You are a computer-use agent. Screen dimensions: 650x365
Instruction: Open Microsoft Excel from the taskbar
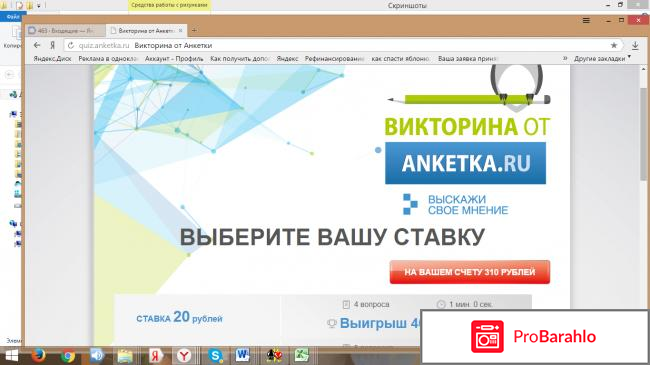(x=302, y=356)
